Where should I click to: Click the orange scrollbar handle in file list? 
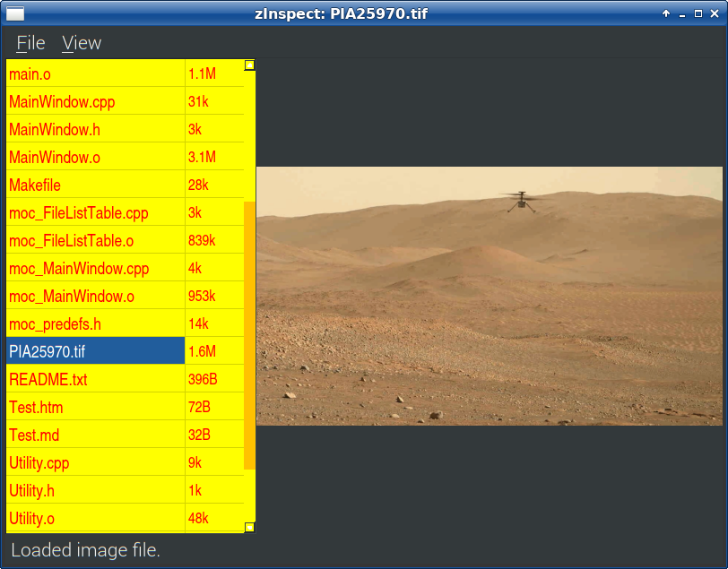(x=250, y=335)
